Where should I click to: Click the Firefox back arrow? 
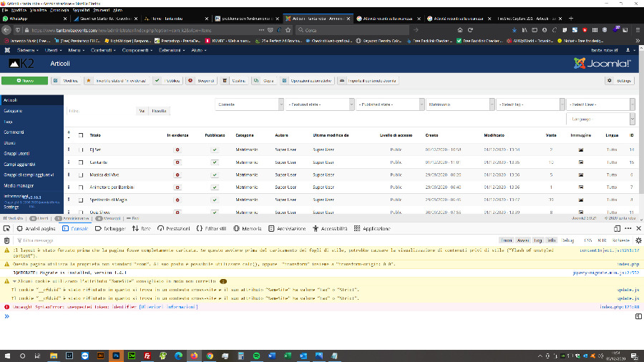click(x=6, y=30)
